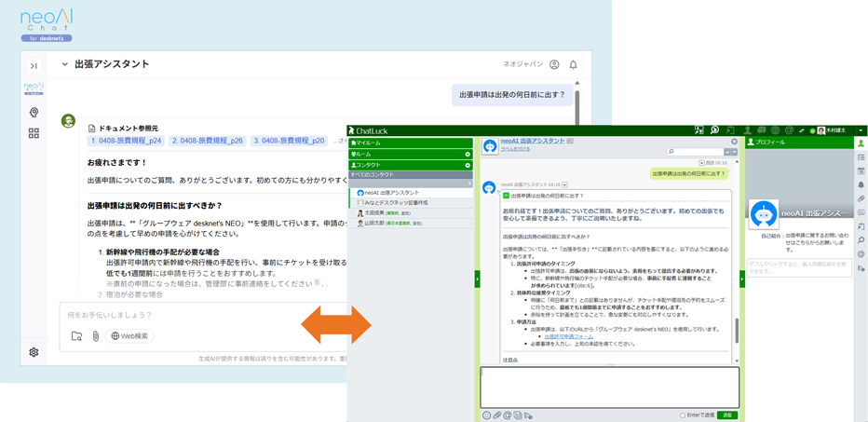Open reference 1. 0408-旅費規程_p24
Viewport: 868px width, 422px height.
127,141
